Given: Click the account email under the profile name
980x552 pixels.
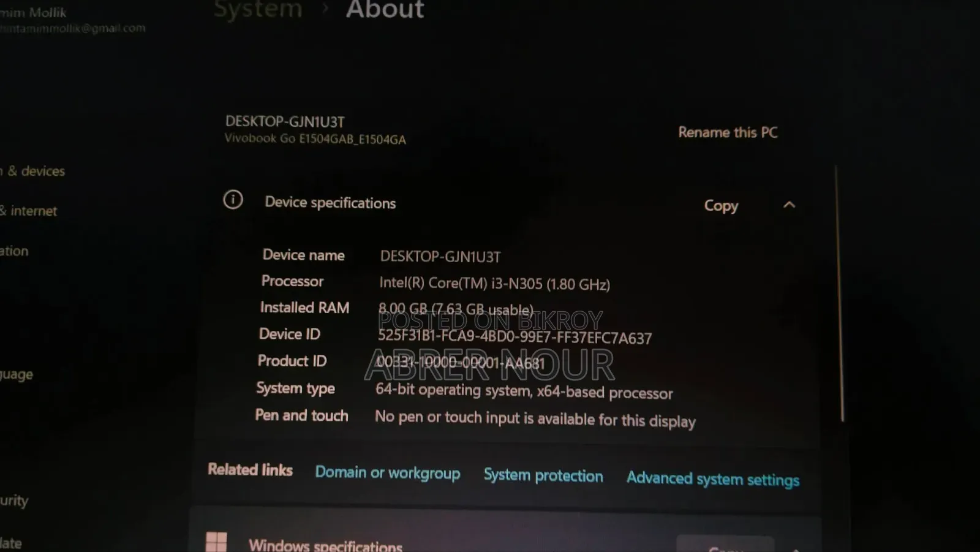Looking at the screenshot, I should tap(73, 28).
